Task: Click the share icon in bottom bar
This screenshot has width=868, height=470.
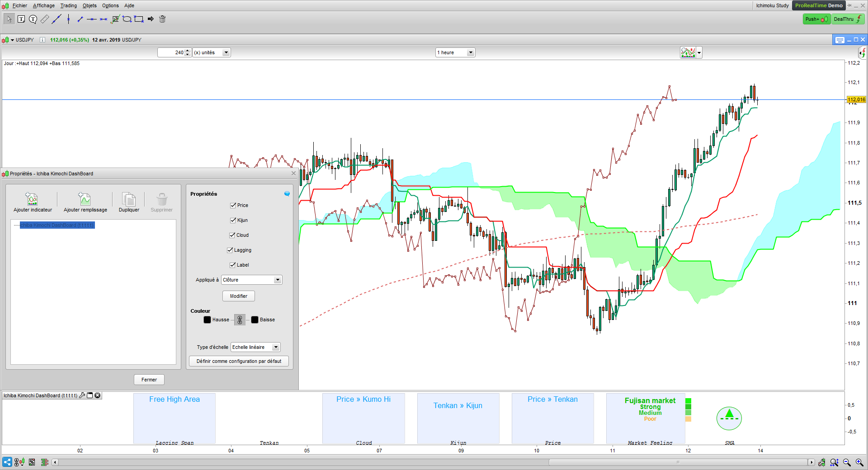Action: click(x=7, y=462)
